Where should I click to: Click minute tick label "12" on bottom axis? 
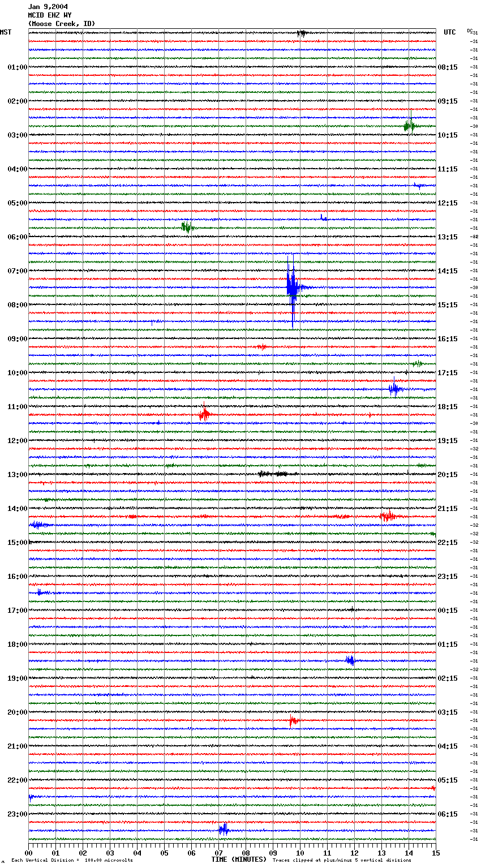(x=354, y=853)
